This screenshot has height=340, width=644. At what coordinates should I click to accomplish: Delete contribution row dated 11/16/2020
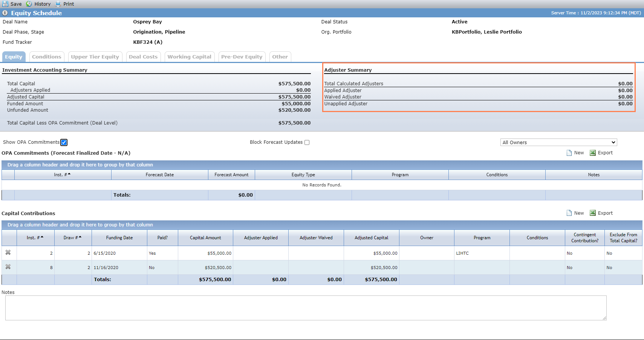click(8, 267)
